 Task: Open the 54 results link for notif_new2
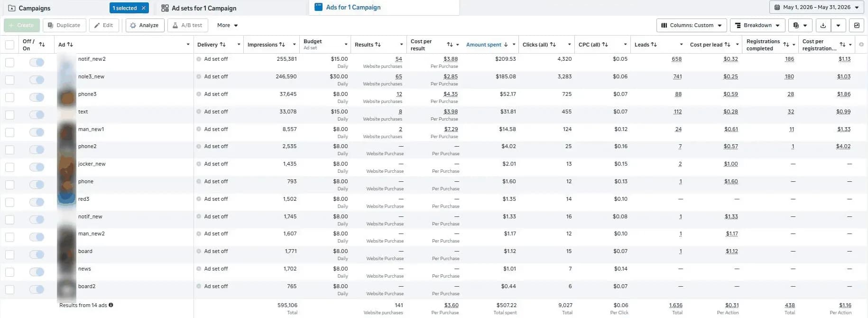398,59
